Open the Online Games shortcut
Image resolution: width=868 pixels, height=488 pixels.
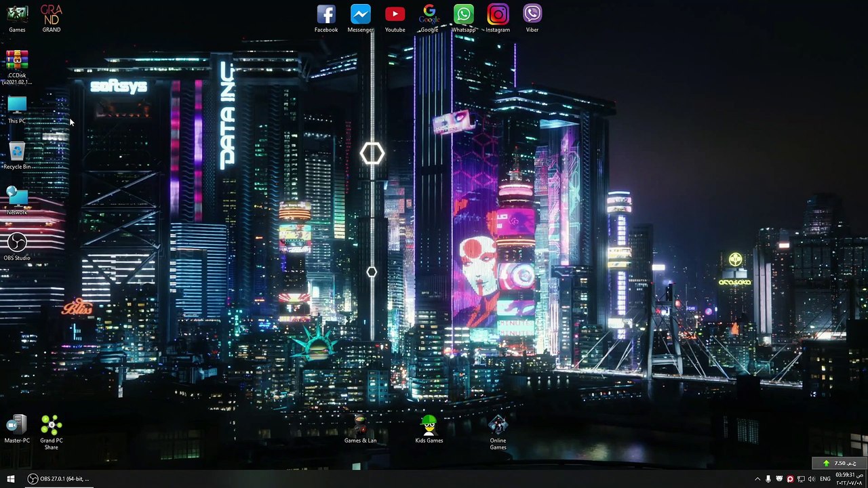[498, 432]
